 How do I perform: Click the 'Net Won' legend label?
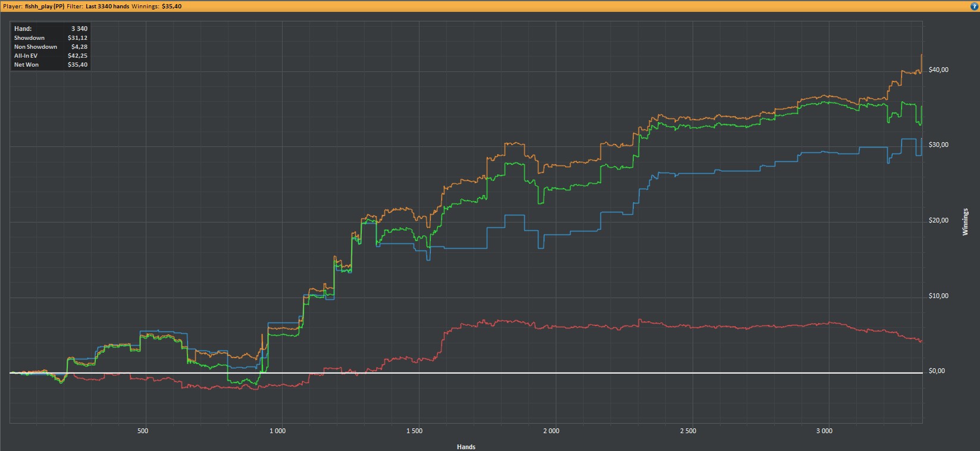tap(26, 64)
